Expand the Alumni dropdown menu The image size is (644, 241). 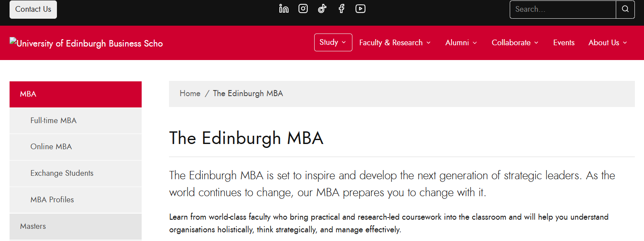[461, 43]
